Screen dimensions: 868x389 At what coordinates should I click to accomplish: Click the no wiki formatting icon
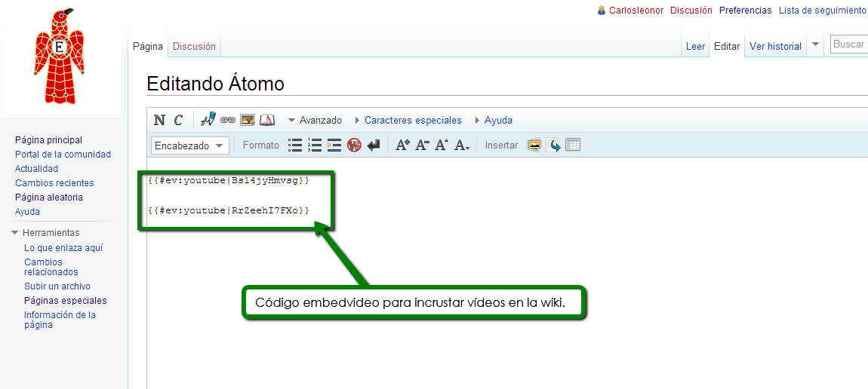click(x=354, y=145)
